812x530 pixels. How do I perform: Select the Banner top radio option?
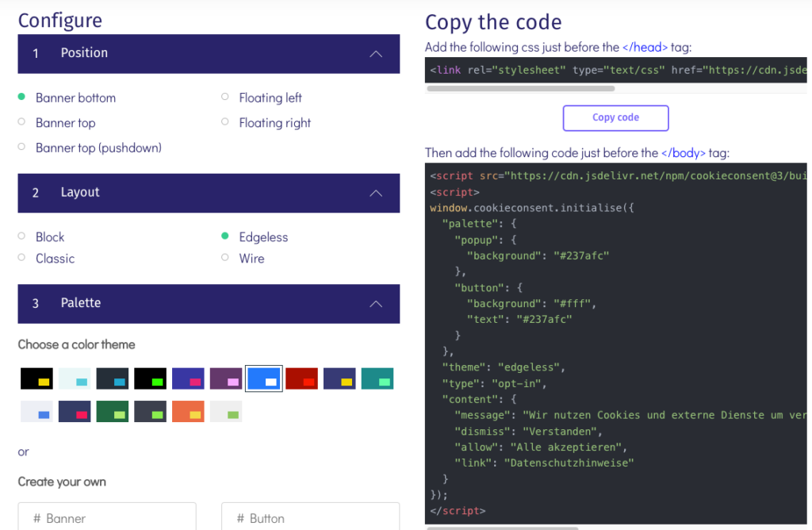coord(21,121)
